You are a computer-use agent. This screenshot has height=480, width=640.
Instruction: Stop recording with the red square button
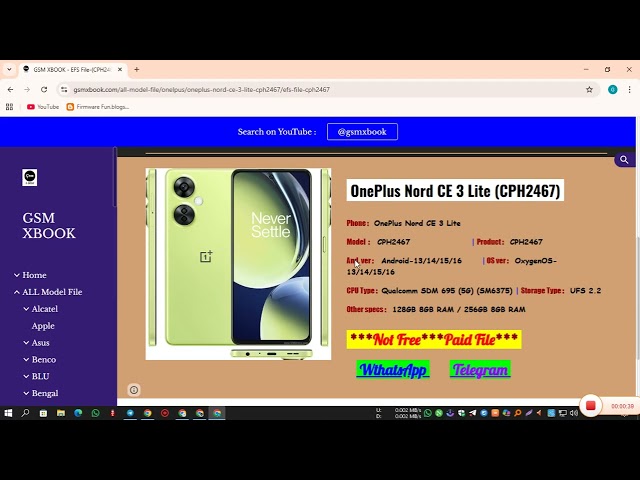click(x=590, y=405)
